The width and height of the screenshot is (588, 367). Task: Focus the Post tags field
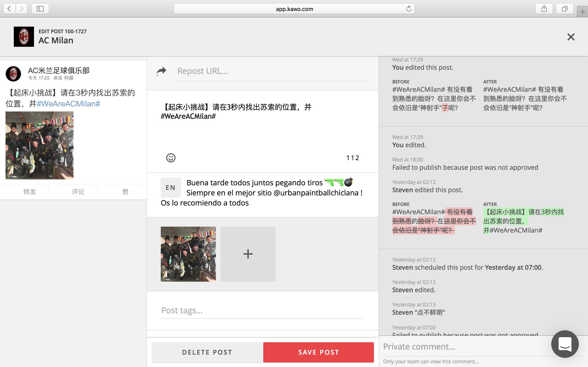[262, 310]
